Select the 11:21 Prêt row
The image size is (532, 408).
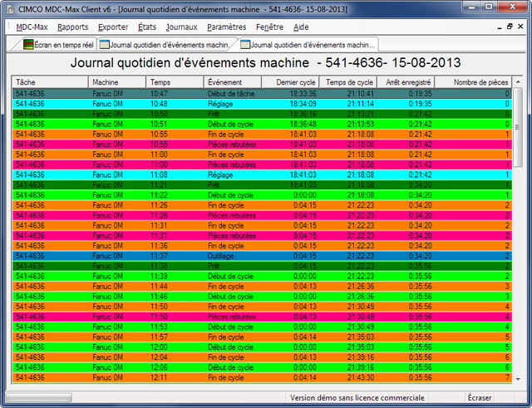(262, 184)
